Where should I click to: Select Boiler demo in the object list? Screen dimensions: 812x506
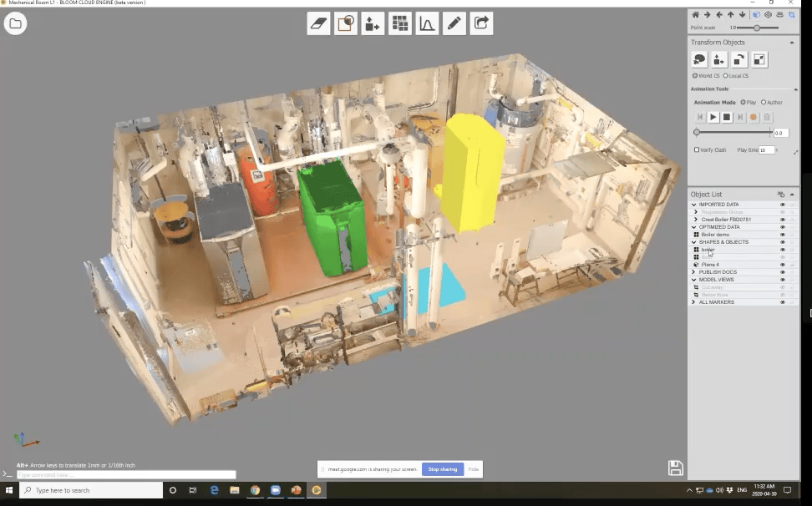(715, 235)
